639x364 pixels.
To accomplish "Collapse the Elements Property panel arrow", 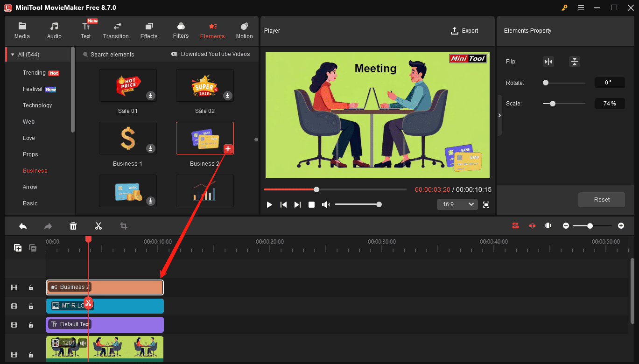I will pos(499,115).
